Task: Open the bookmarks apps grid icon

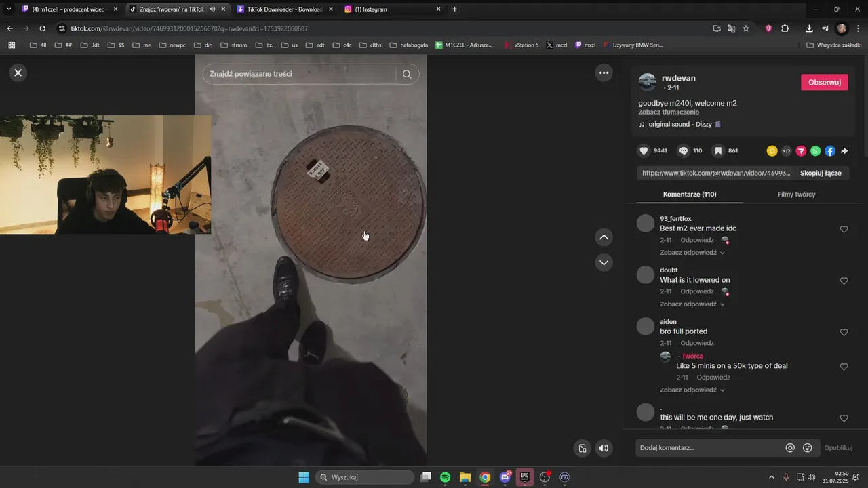Action: (x=12, y=45)
